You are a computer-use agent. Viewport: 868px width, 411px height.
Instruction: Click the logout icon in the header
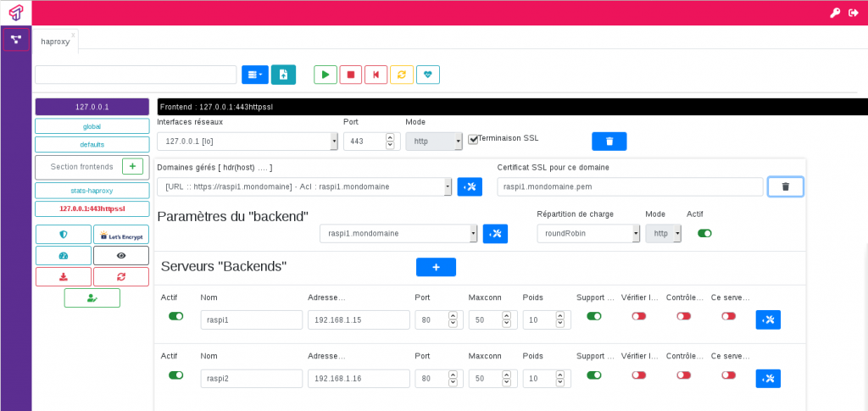click(853, 13)
